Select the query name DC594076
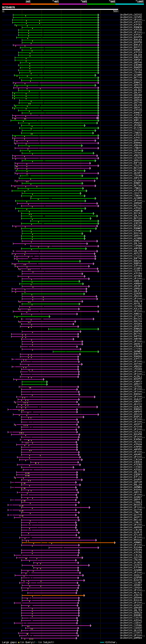The image size is (146, 644). 8,8
